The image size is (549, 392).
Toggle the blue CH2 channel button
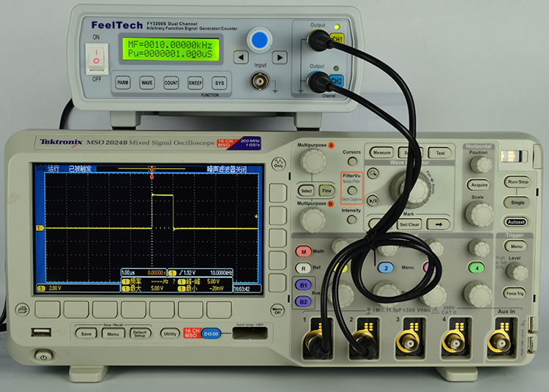pos(337,81)
